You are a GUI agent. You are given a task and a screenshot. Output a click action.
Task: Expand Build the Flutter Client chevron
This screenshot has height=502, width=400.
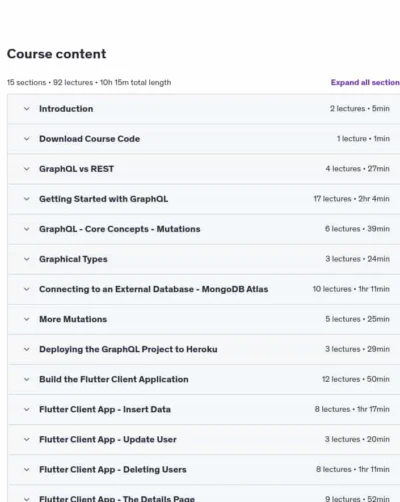pyautogui.click(x=27, y=379)
